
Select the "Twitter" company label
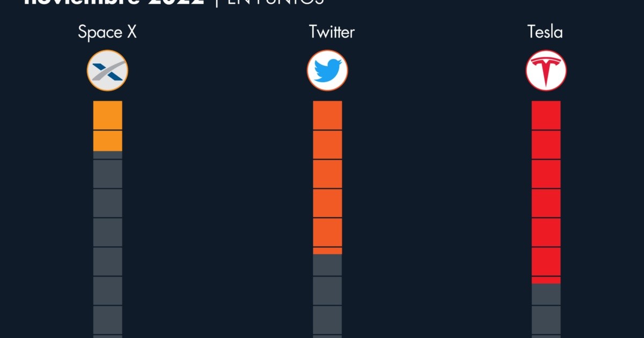tap(332, 32)
